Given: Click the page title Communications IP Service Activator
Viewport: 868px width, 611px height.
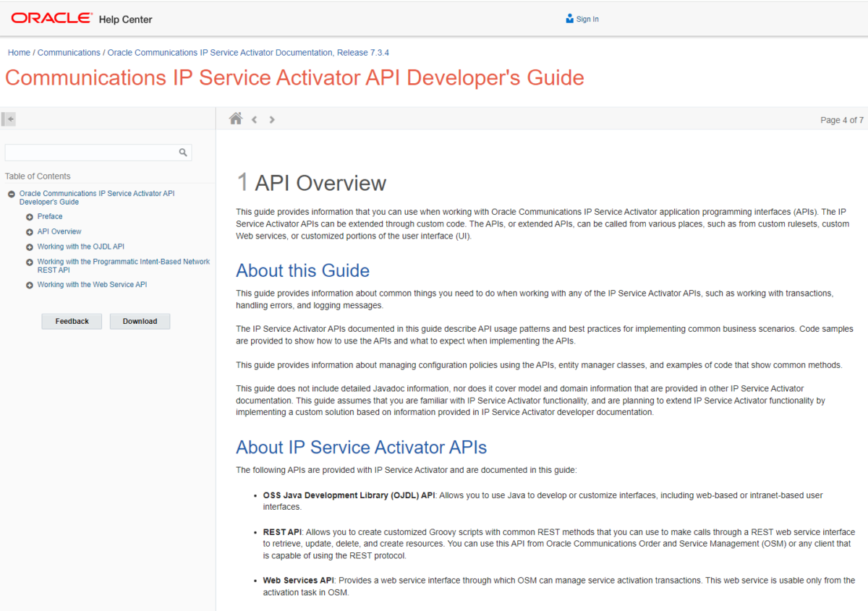Looking at the screenshot, I should (x=294, y=77).
